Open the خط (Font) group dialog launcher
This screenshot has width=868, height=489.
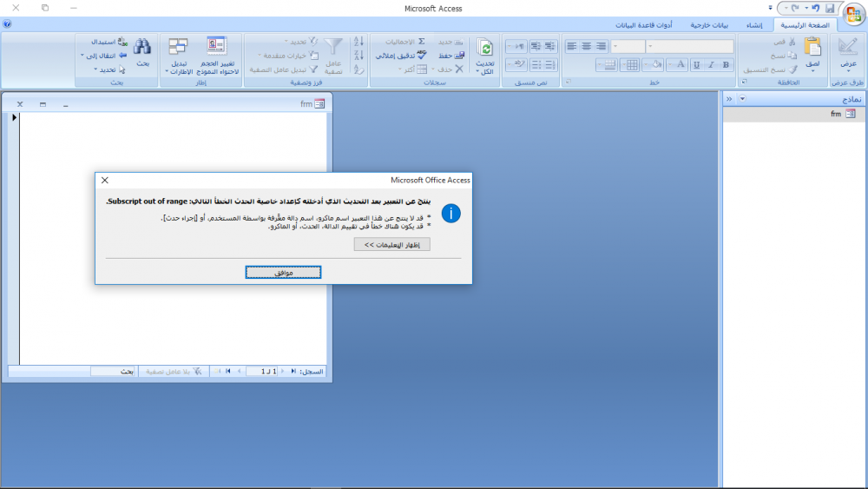tap(568, 82)
